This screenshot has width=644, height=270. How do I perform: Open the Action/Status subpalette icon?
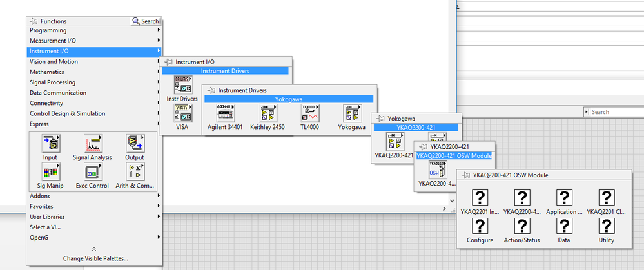pos(522,226)
